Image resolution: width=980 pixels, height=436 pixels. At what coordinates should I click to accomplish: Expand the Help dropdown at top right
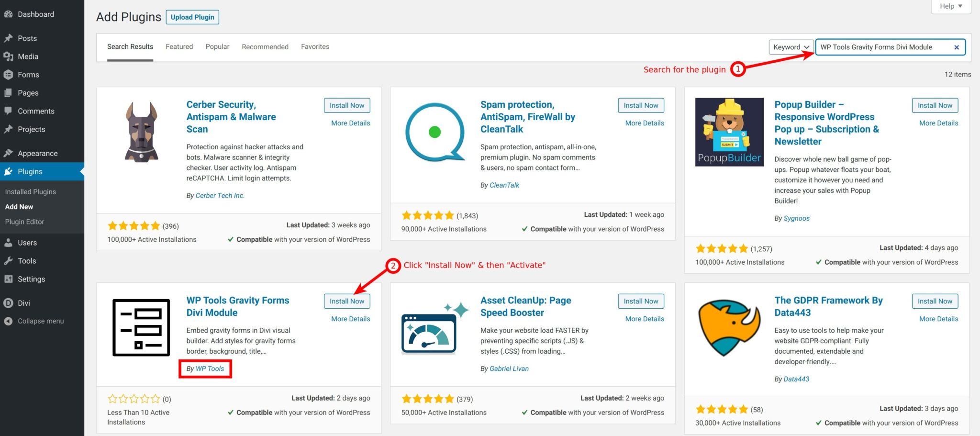950,6
